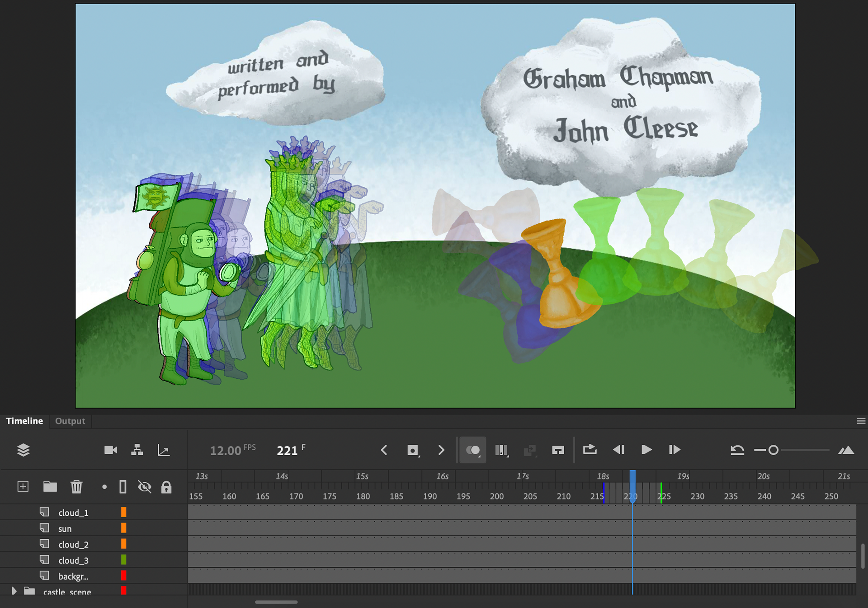Click cloud_2 orange color swatch
The width and height of the screenshot is (868, 608).
click(x=123, y=544)
